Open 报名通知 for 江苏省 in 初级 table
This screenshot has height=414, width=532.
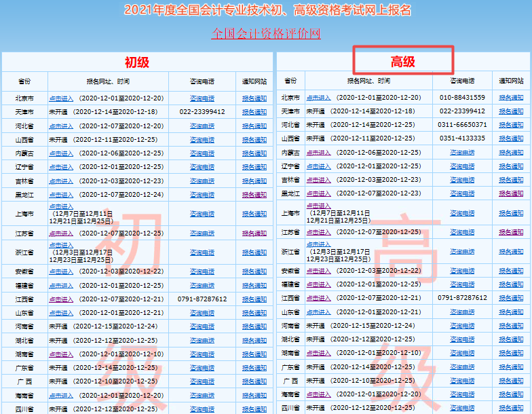(254, 233)
